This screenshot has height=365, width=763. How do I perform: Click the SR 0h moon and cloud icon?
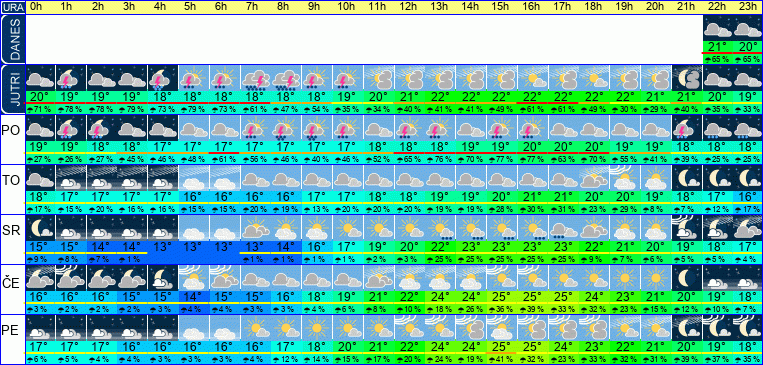pyautogui.click(x=40, y=228)
